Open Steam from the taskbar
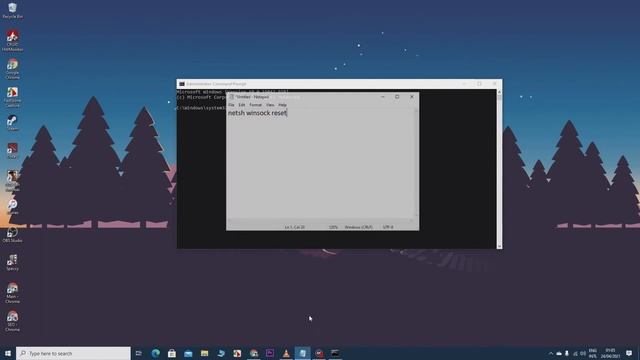 [221, 353]
